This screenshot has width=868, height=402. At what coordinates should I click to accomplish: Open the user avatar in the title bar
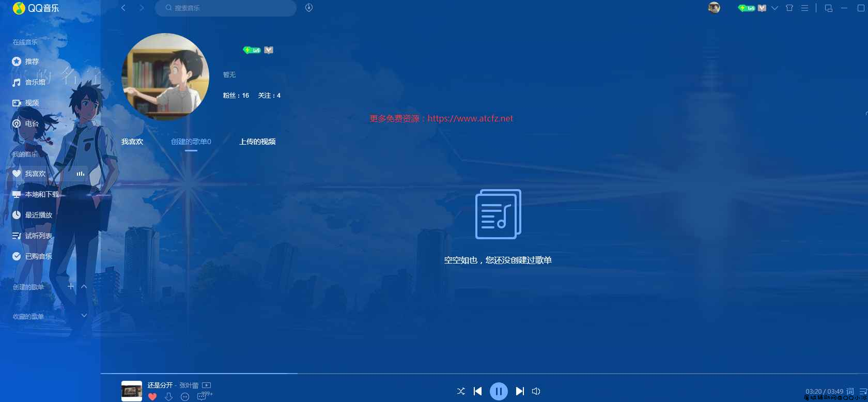[x=714, y=8]
